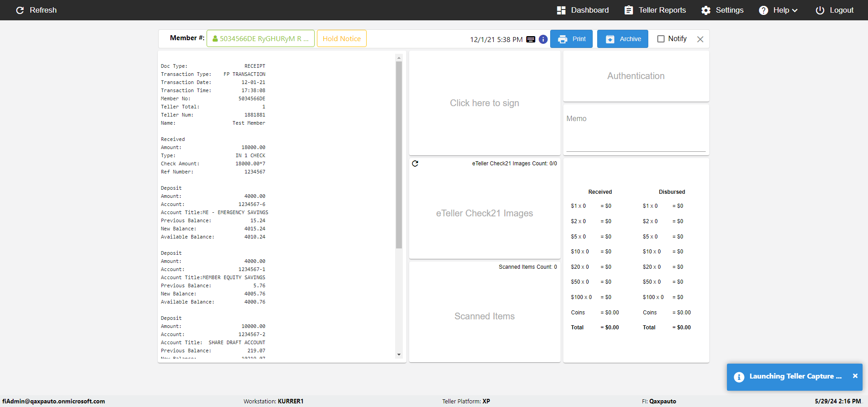Click Logout in the top bar
The height and width of the screenshot is (407, 868).
(835, 10)
